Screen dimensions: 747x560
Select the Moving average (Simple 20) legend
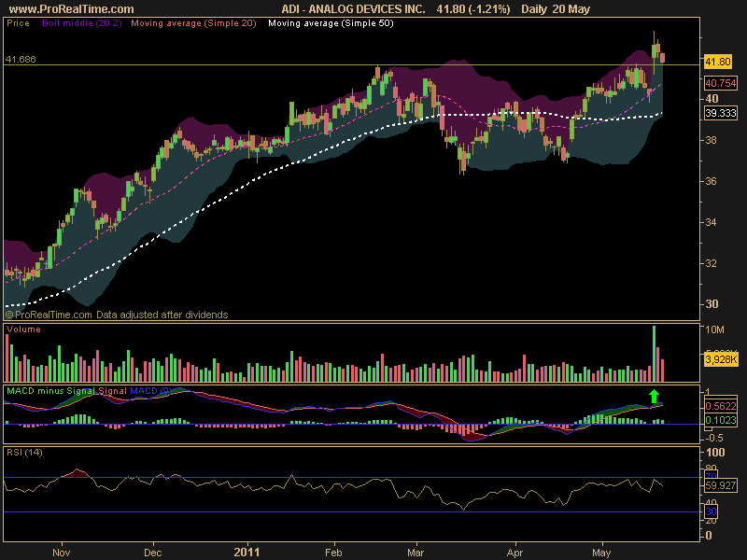point(193,22)
